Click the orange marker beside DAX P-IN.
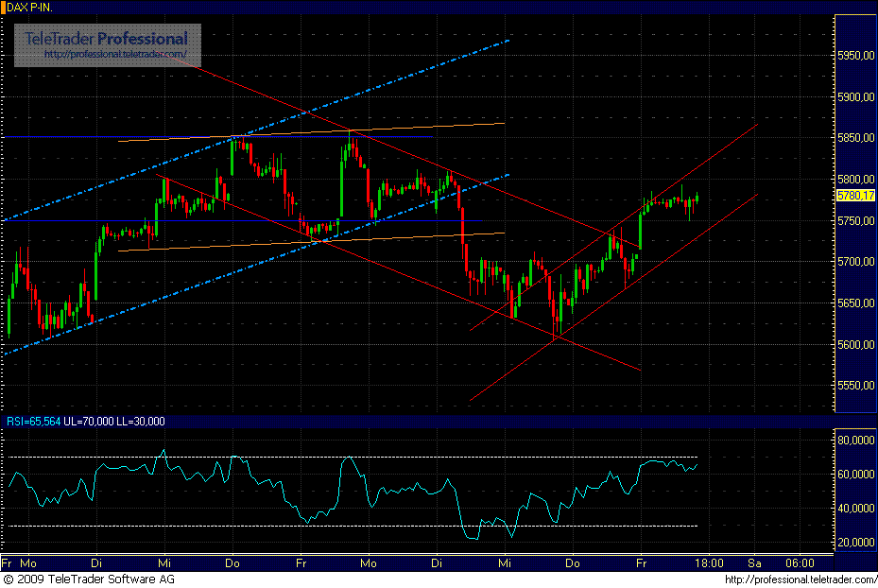This screenshot has height=588, width=878. [x=3, y=8]
